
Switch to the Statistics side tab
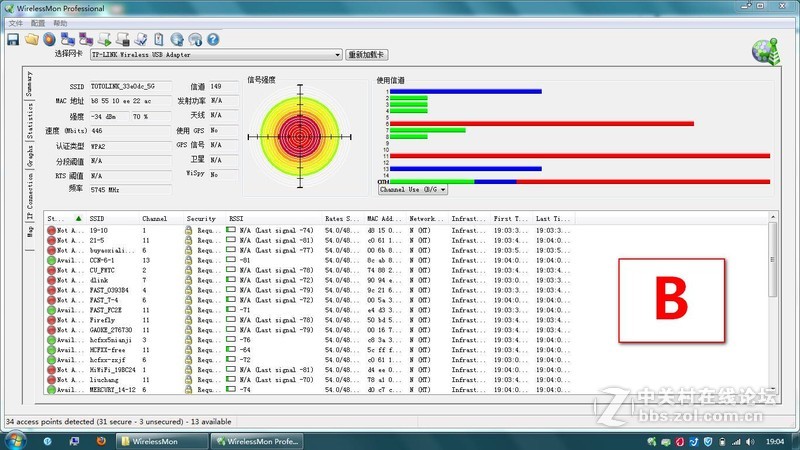[x=29, y=121]
